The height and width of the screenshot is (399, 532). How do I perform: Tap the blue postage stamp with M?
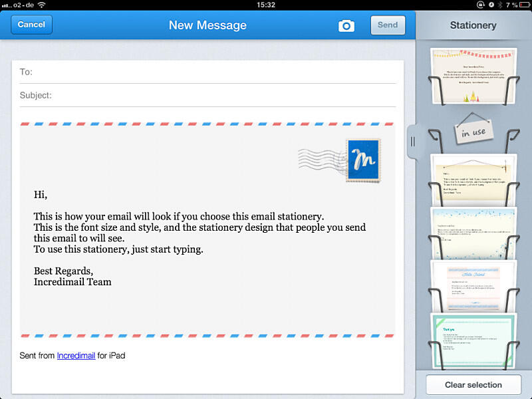[x=363, y=160]
